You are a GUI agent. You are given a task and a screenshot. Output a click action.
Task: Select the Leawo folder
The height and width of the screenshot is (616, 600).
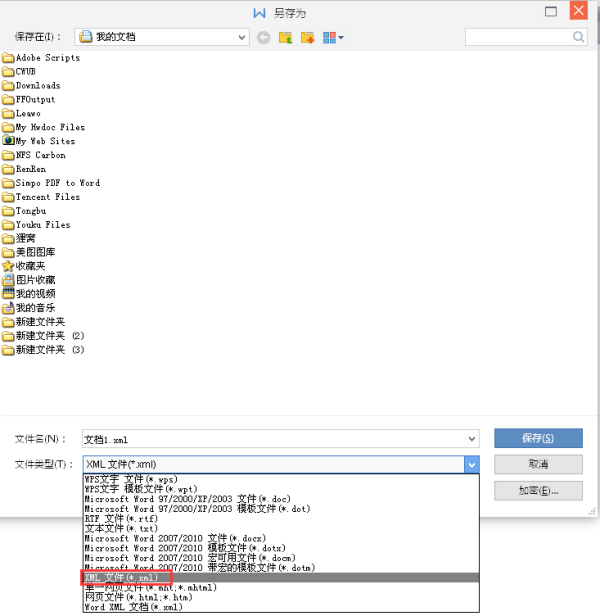pyautogui.click(x=22, y=113)
